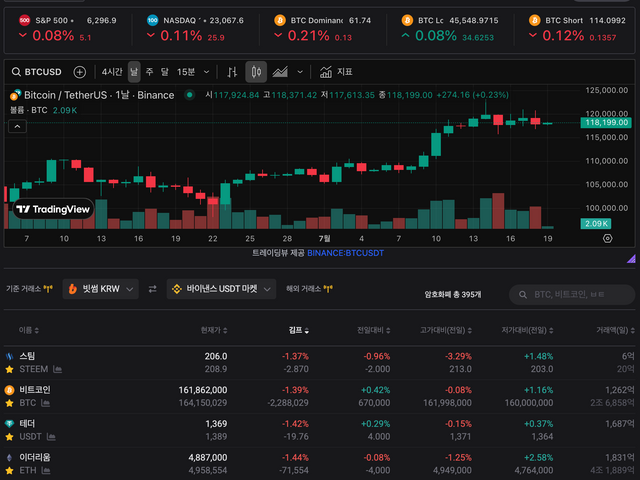
Task: Open the ETH chart icon
Action: [x=46, y=471]
